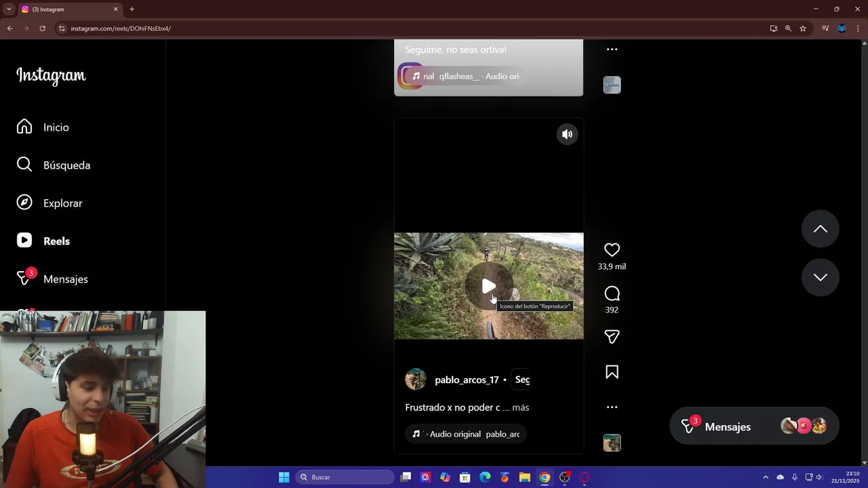Open Task View on the taskbar
Image resolution: width=868 pixels, height=488 pixels.
[406, 477]
